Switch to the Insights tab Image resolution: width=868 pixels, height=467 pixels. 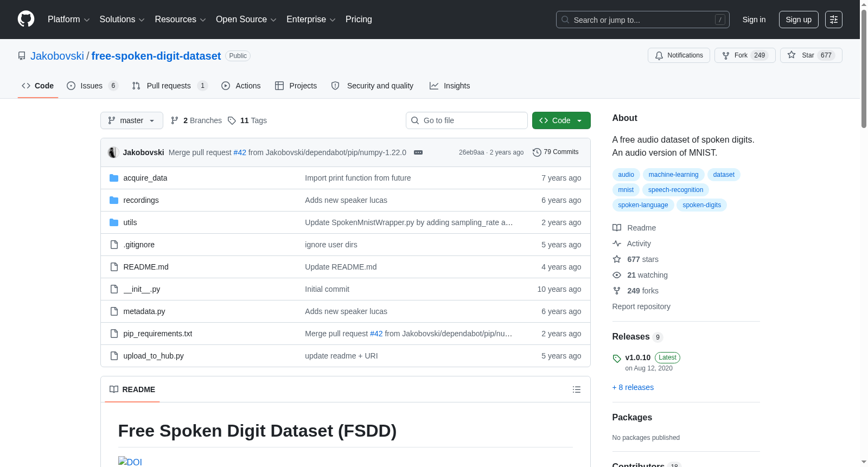point(450,86)
